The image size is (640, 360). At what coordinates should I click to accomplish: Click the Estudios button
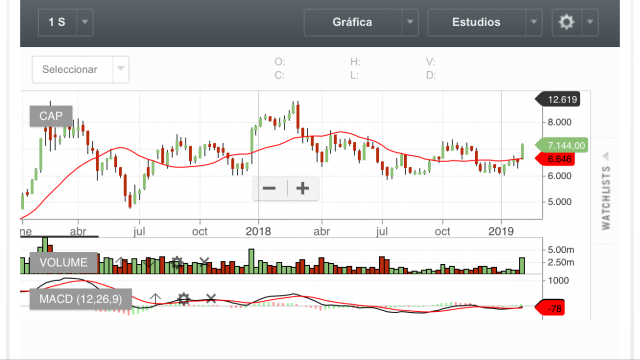pyautogui.click(x=476, y=22)
